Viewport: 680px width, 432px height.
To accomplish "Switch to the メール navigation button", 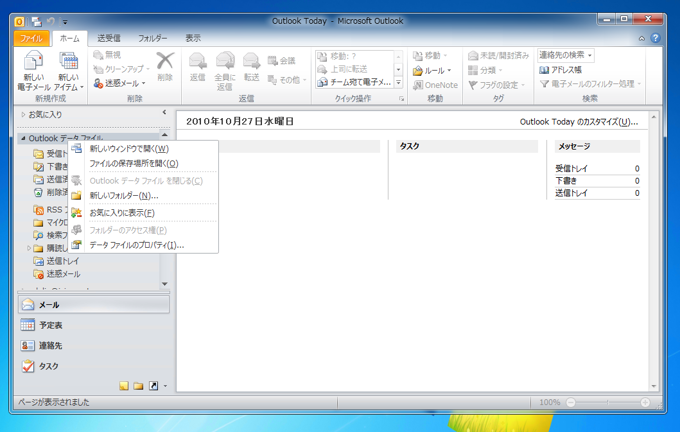I will coord(94,304).
